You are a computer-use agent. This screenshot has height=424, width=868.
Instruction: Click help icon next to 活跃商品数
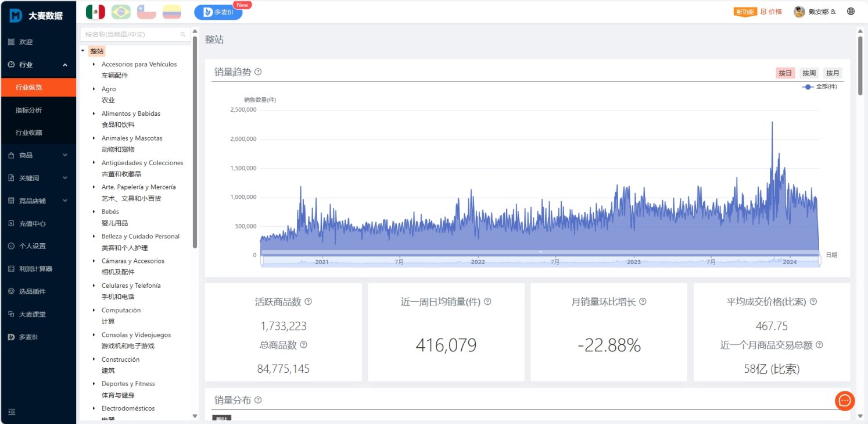click(x=308, y=302)
